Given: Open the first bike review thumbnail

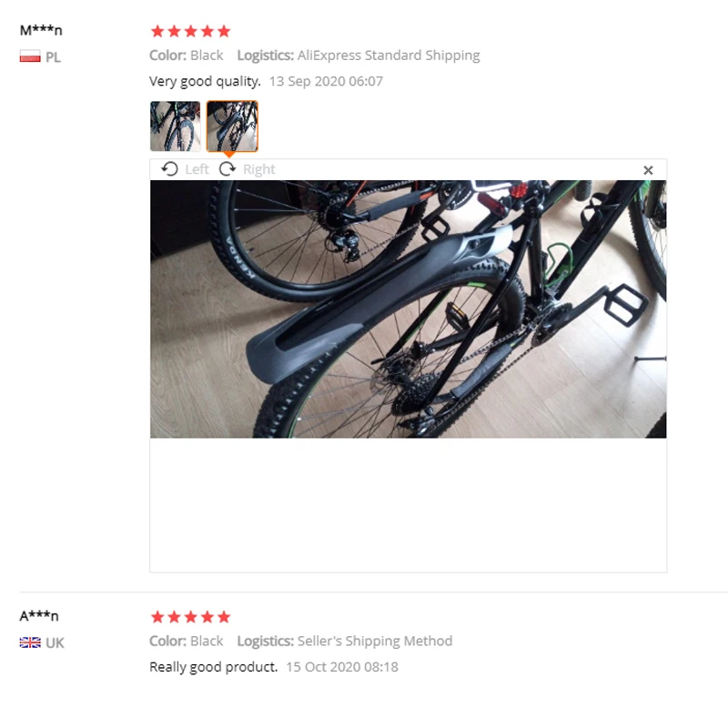Looking at the screenshot, I should pyautogui.click(x=175, y=126).
